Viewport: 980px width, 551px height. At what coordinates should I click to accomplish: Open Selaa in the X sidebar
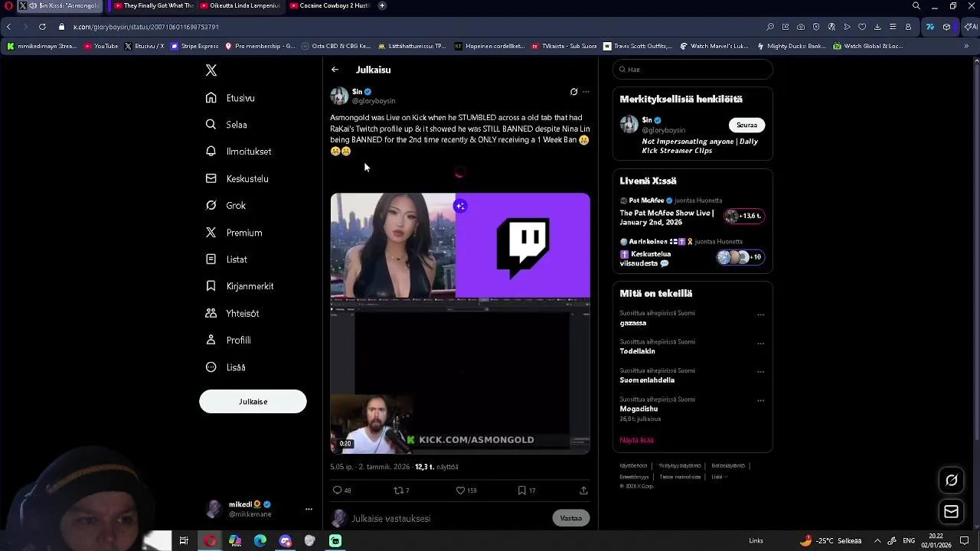(227, 125)
